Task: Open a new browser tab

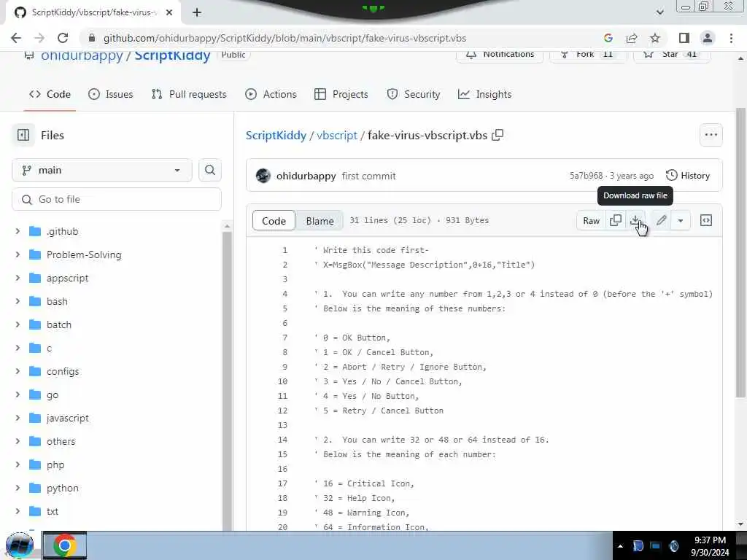Action: pos(197,12)
